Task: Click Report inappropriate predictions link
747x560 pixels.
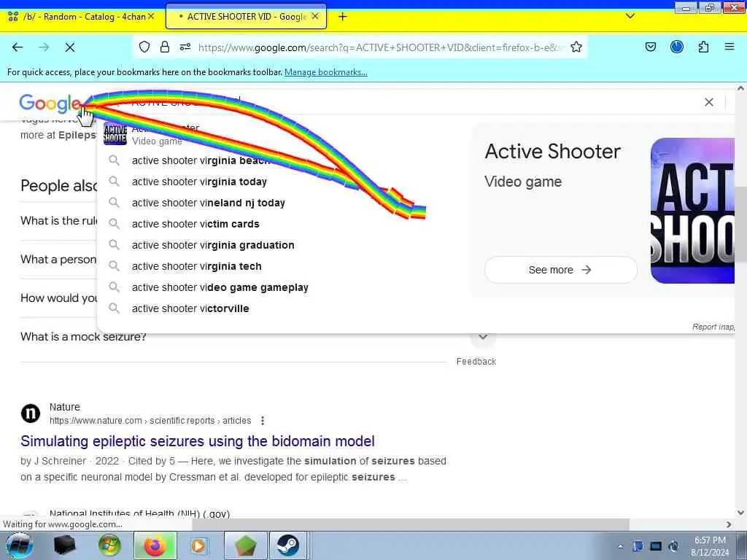Action: coord(713,327)
